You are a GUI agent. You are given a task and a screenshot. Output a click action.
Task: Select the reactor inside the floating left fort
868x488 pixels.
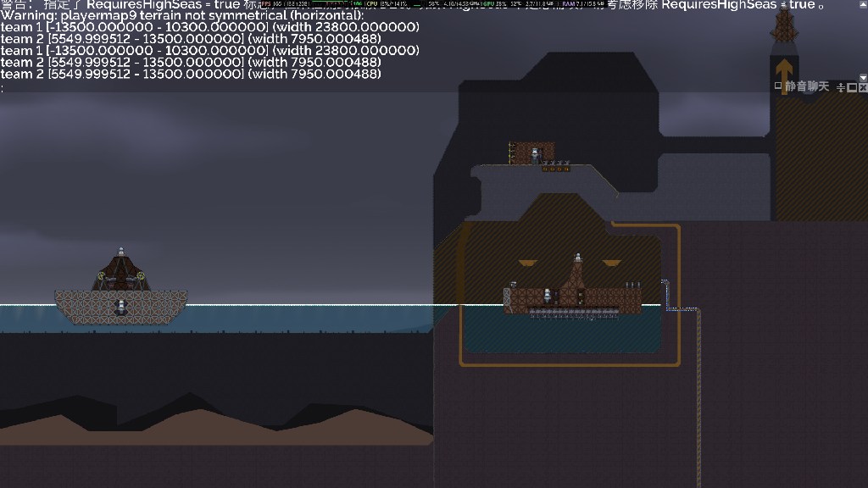[121, 308]
